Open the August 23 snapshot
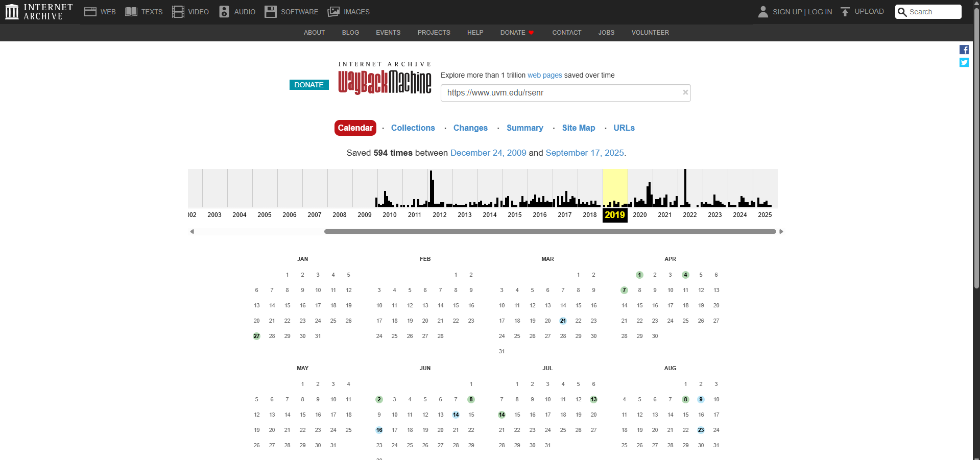The image size is (980, 460). tap(701, 430)
